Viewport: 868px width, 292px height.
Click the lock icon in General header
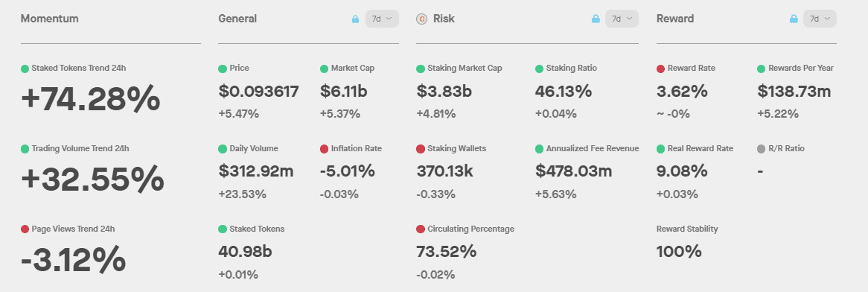(x=355, y=19)
